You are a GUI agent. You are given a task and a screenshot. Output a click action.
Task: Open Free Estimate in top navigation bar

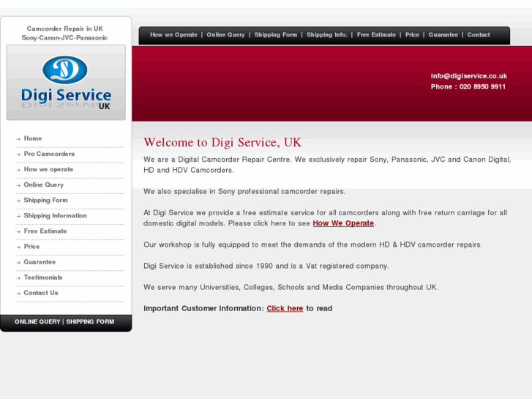376,34
